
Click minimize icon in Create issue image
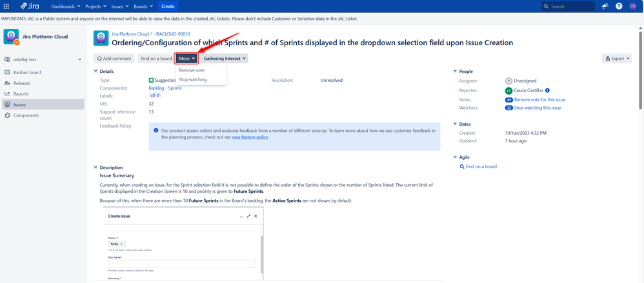[x=241, y=216]
